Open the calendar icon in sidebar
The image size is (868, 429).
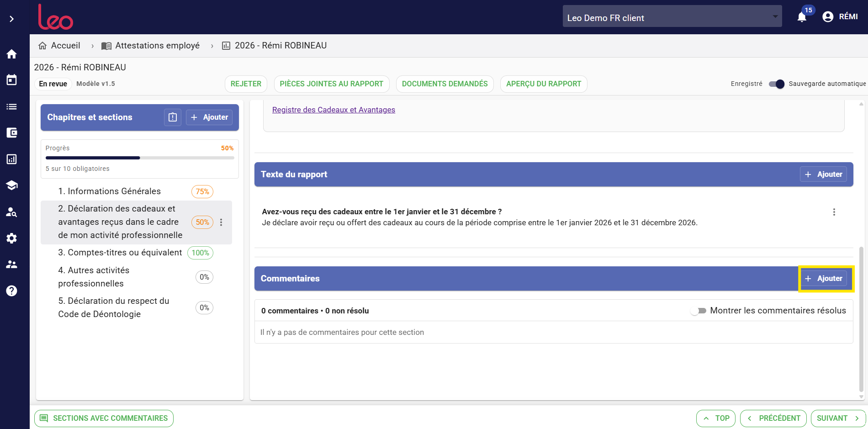(12, 80)
